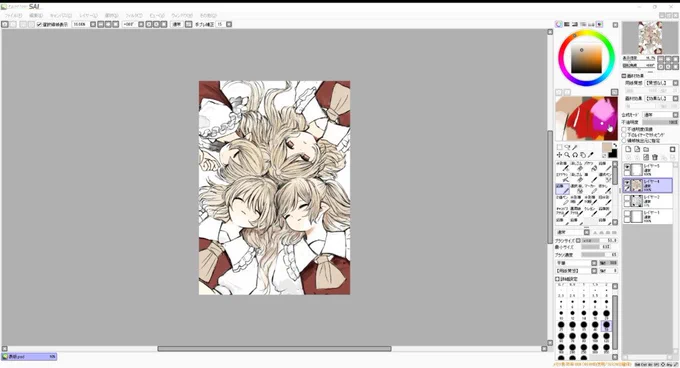This screenshot has height=368, width=680.
Task: Create a new normal layer
Action: [628, 149]
